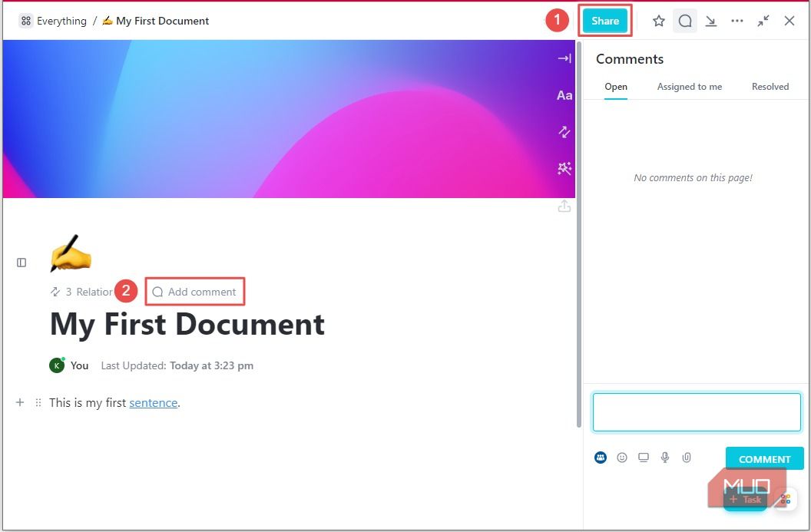Toggle the outline sidebar icon beside the emoji
This screenshot has height=532, width=811.
[21, 262]
